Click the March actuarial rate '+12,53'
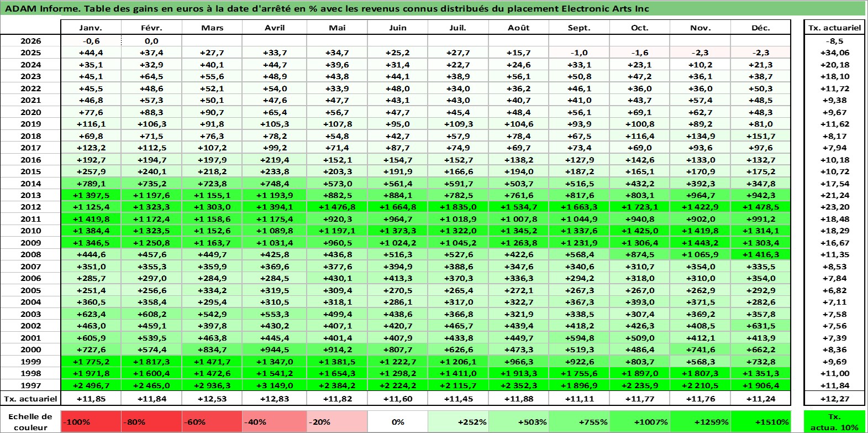 (212, 399)
